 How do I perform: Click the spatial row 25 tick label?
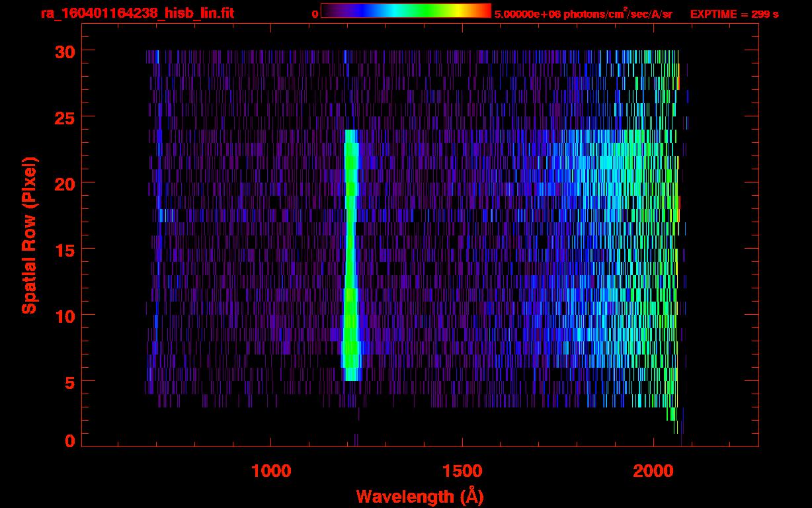(x=64, y=117)
